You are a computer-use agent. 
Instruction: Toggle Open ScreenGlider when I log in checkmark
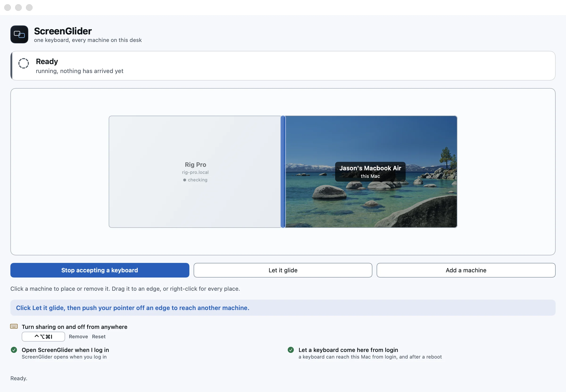pyautogui.click(x=14, y=350)
